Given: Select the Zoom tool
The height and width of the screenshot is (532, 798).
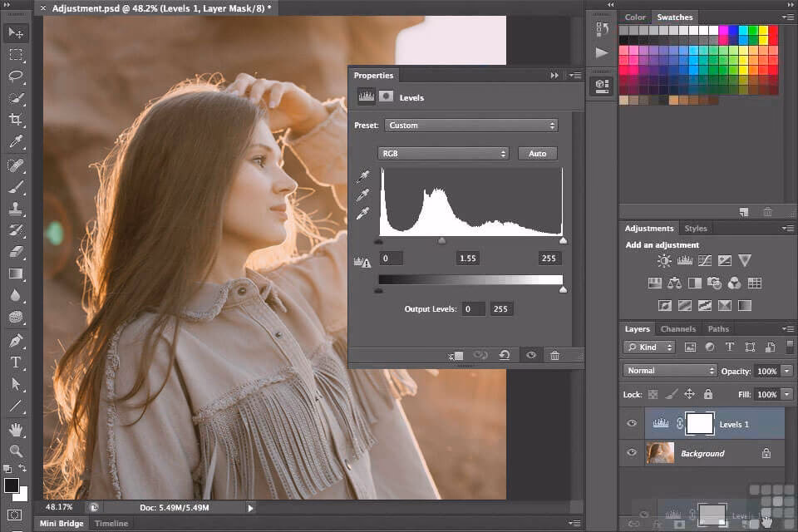Looking at the screenshot, I should pos(15,451).
